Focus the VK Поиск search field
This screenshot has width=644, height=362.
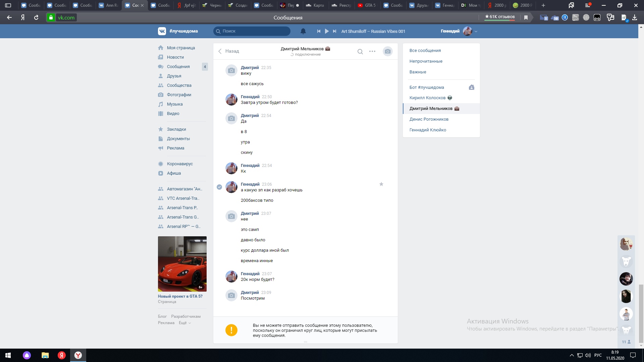[252, 31]
